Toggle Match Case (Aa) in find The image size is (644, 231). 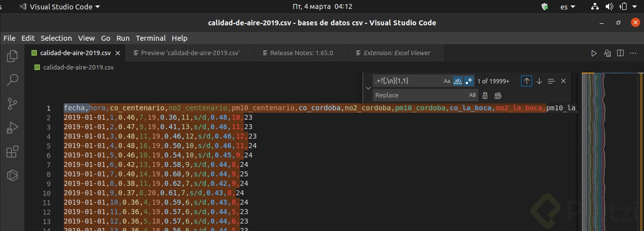[447, 81]
